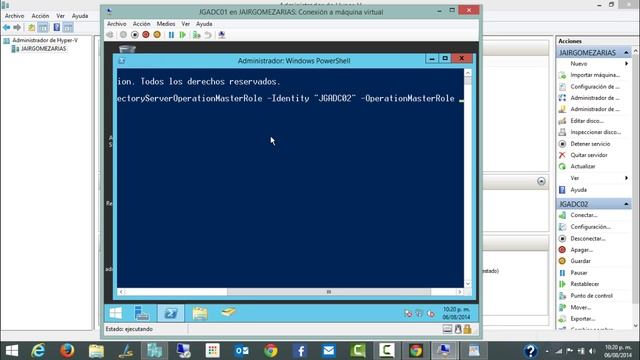Viewport: 640px width, 360px height.
Task: Click Editar disco action
Action: tap(587, 121)
